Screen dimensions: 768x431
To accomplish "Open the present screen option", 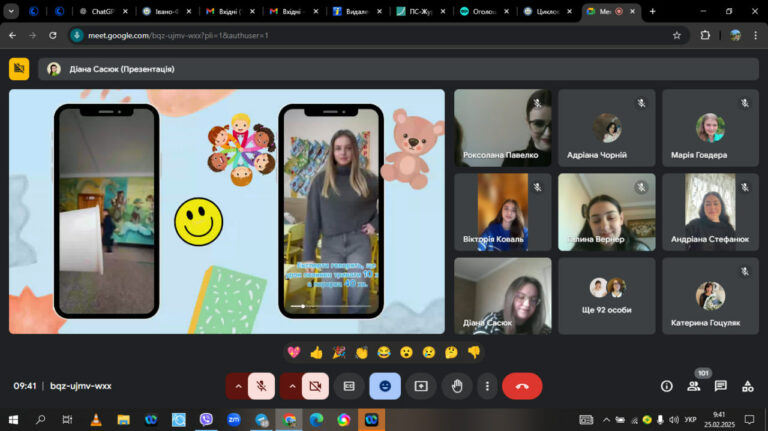I will click(421, 386).
